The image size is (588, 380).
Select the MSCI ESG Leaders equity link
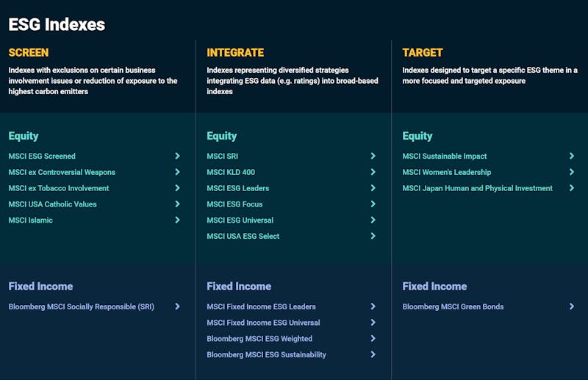click(237, 188)
